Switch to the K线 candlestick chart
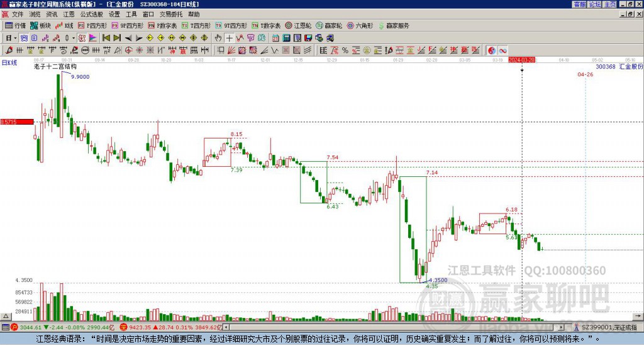Viewport: 644px width, 345px height. tap(65, 26)
